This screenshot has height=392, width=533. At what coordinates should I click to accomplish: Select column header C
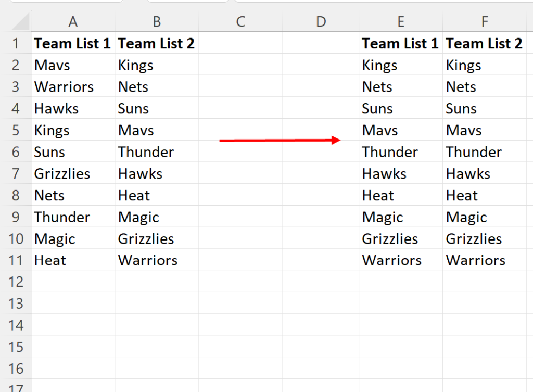pyautogui.click(x=240, y=21)
